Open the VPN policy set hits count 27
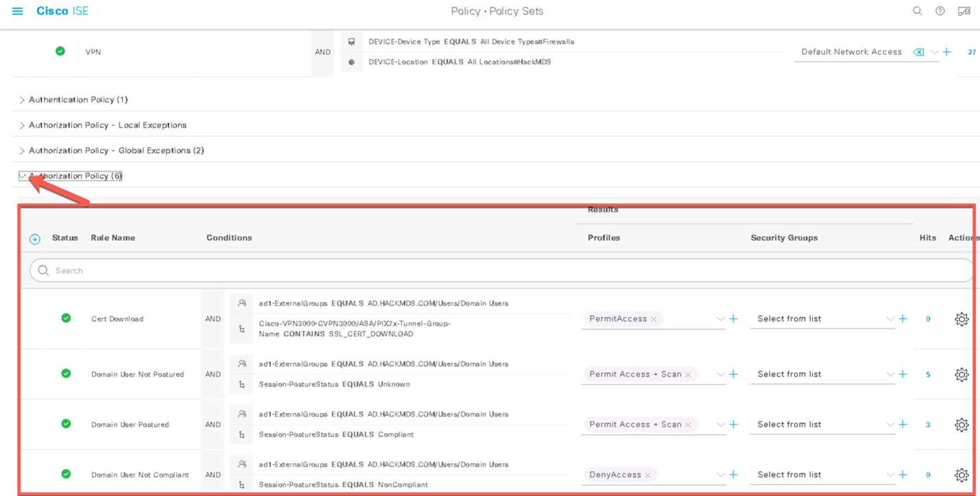This screenshot has width=980, height=496. tap(972, 52)
